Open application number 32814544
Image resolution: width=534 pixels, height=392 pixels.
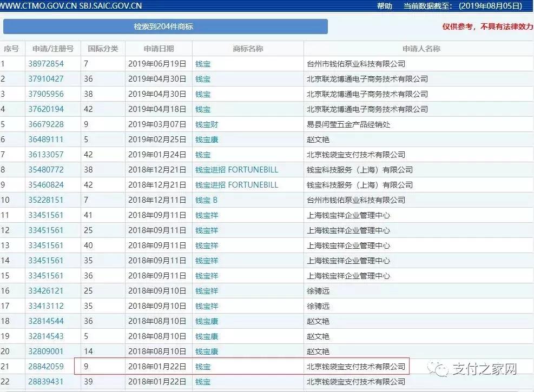click(46, 321)
